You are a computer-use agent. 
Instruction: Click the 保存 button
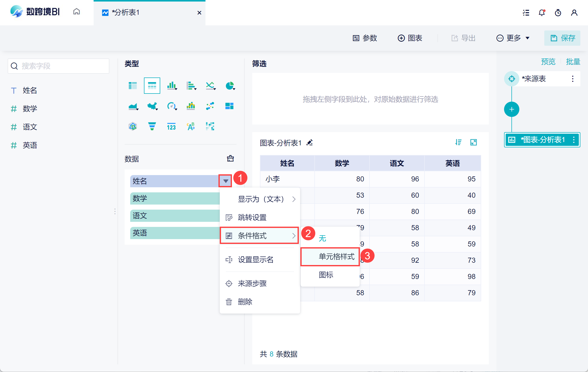click(x=562, y=38)
